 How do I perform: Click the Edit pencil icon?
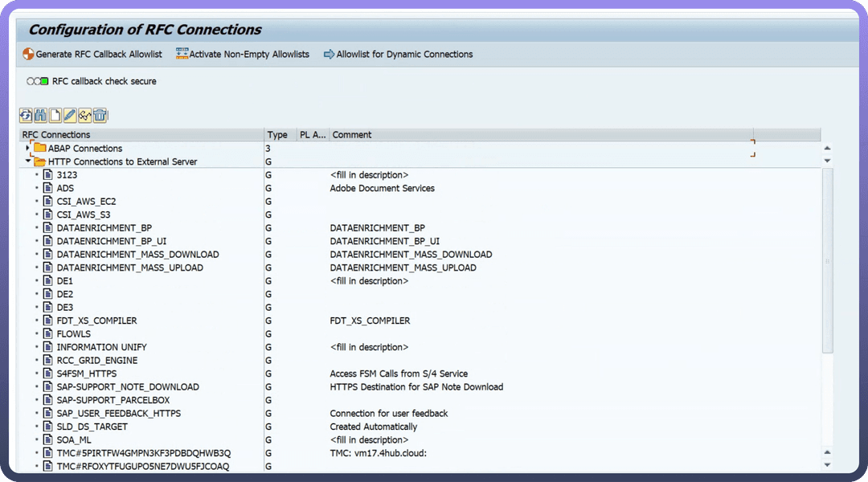click(x=70, y=116)
